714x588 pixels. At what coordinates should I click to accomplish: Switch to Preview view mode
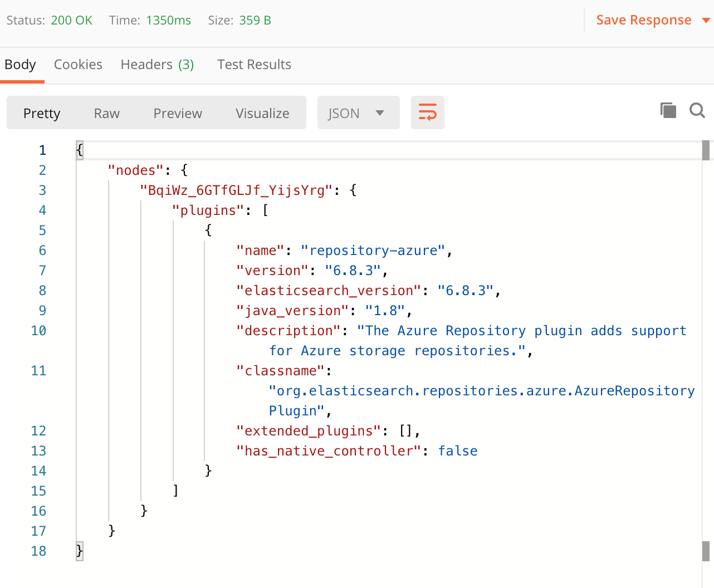tap(178, 113)
